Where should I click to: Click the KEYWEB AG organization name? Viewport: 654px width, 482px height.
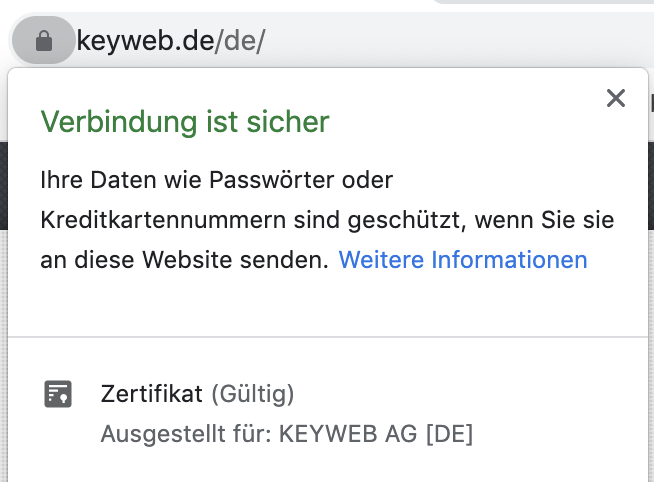point(348,434)
